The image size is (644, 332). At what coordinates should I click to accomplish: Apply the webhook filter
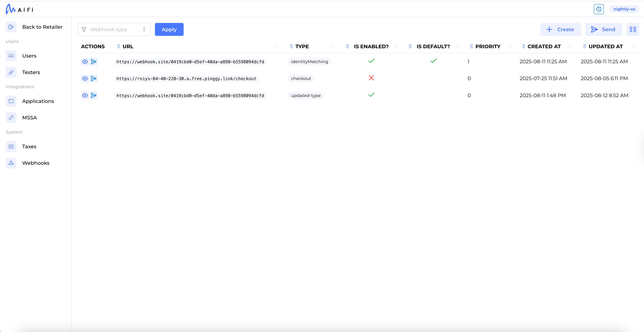[x=169, y=29]
